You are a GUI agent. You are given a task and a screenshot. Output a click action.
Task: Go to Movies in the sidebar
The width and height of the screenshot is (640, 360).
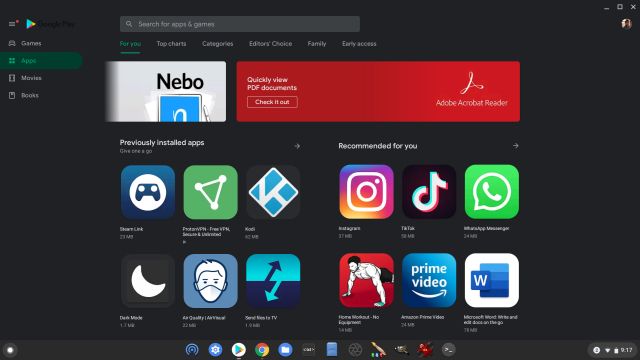click(41, 78)
